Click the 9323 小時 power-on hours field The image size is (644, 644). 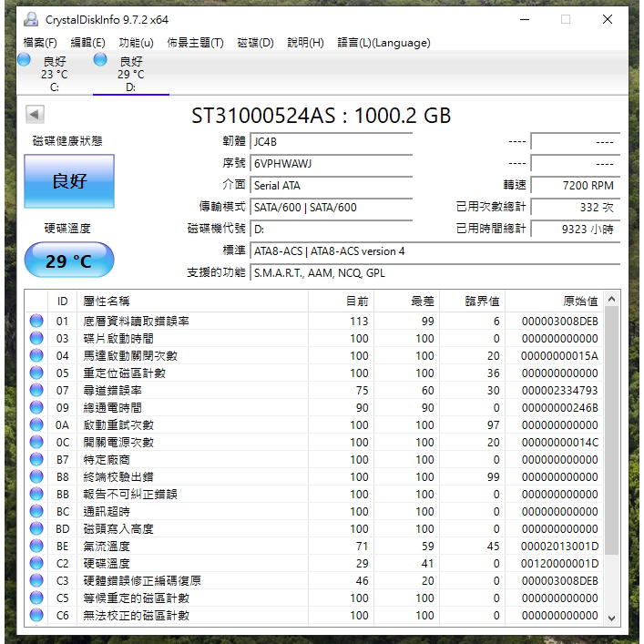[x=575, y=229]
